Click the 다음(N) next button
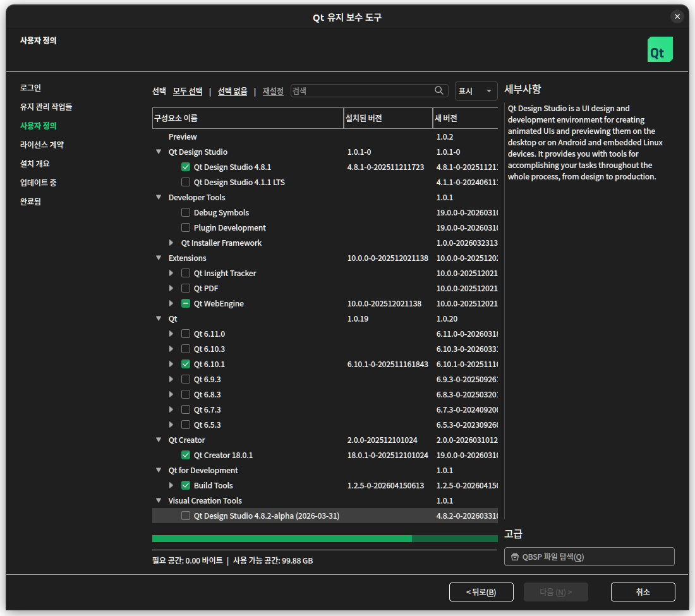The height and width of the screenshot is (616, 695). [x=556, y=592]
